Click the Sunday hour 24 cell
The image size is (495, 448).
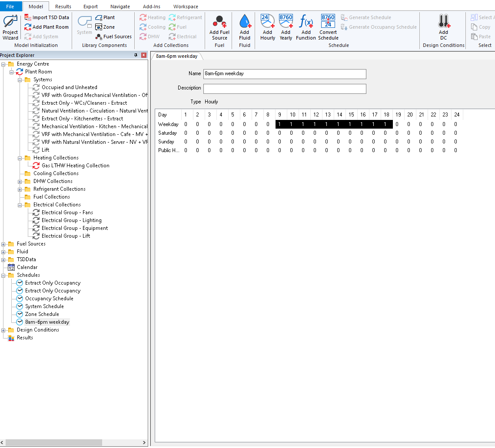[x=455, y=142]
